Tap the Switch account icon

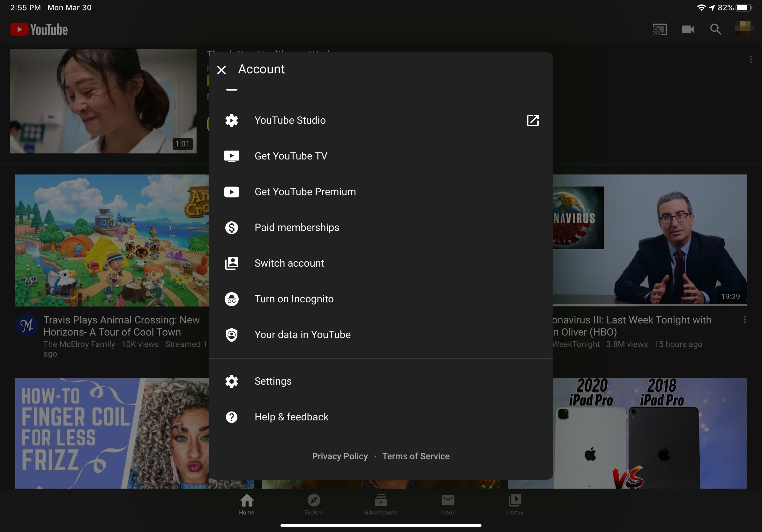click(231, 263)
